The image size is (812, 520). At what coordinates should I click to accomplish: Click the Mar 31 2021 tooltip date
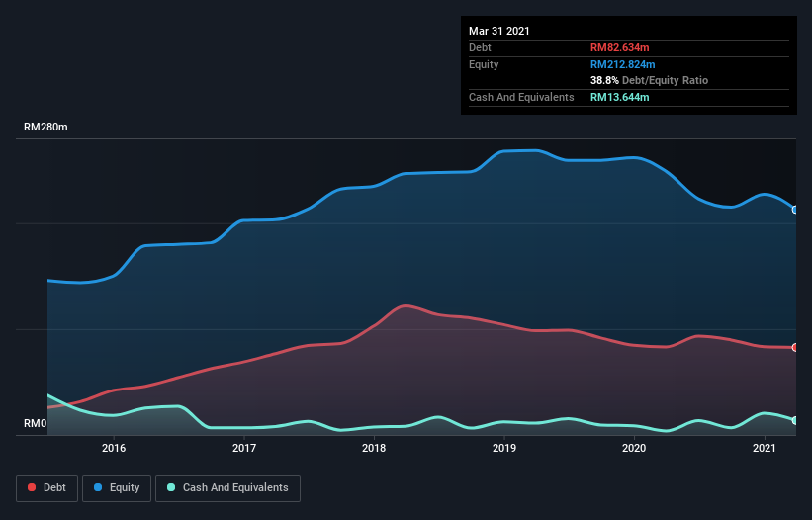499,31
